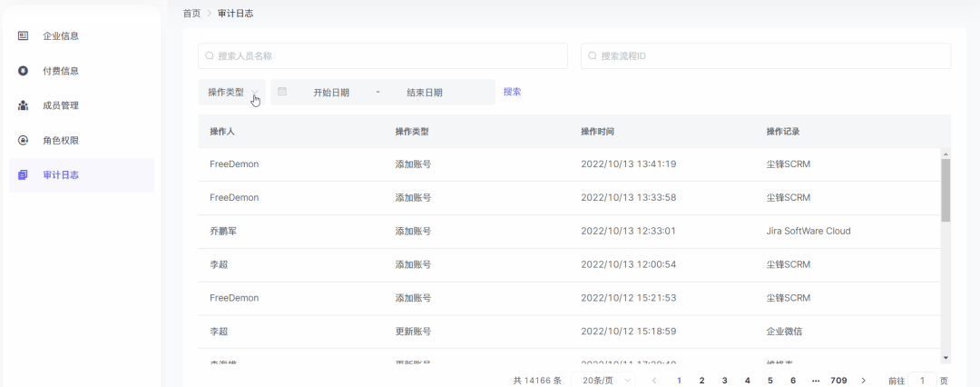The width and height of the screenshot is (980, 387).
Task: Click the 付费信息 coin icon
Action: (23, 71)
